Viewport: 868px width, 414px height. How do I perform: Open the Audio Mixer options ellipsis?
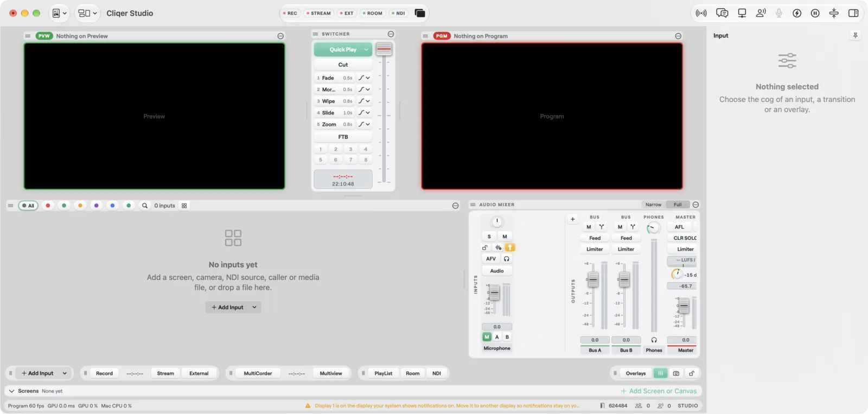(695, 205)
